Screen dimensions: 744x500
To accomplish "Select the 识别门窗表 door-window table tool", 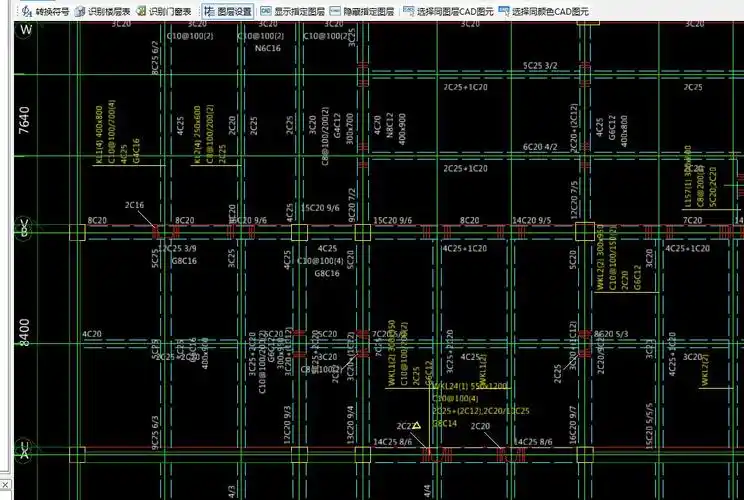I will 164,11.
